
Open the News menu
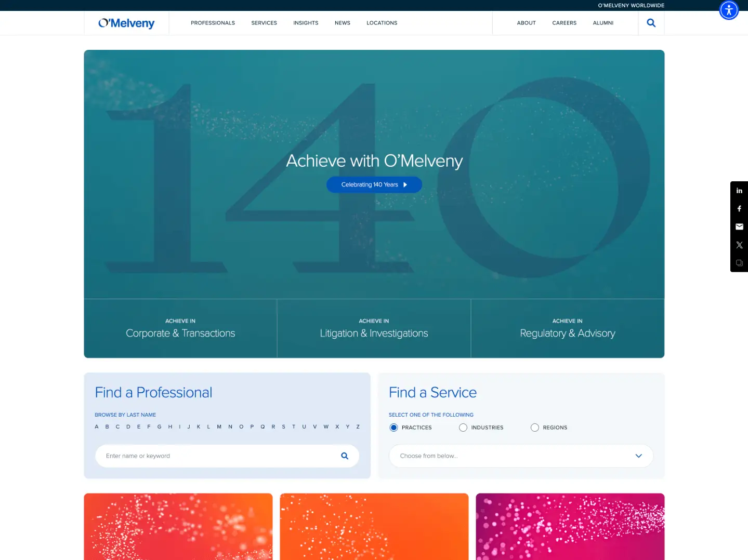[x=343, y=23]
